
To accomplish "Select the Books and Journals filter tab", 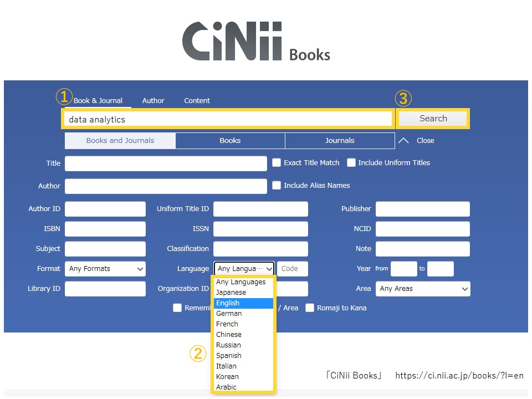I will pyautogui.click(x=120, y=140).
